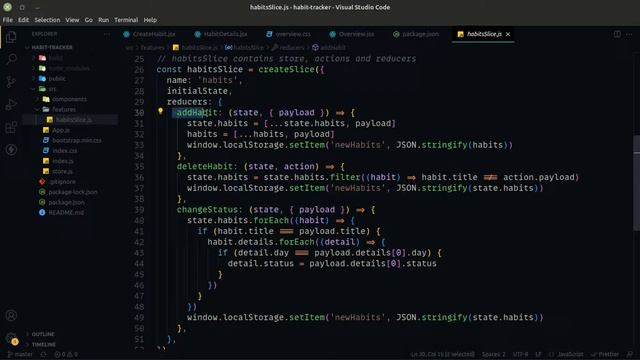Click the split editor icon
This screenshot has height=360, width=640.
[617, 34]
